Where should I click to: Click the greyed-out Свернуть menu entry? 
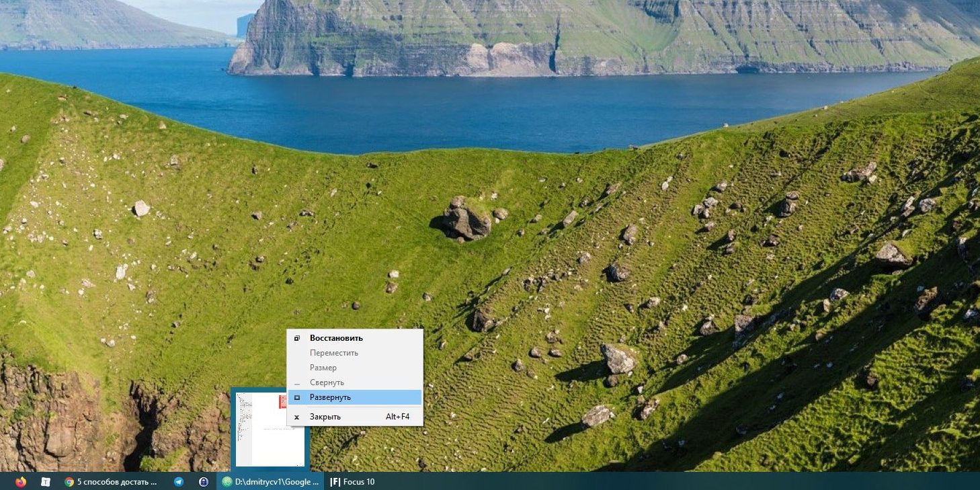pos(327,382)
